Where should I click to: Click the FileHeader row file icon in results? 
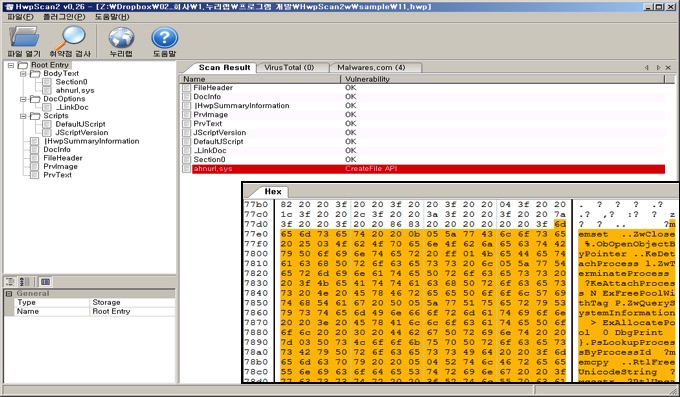tap(186, 88)
